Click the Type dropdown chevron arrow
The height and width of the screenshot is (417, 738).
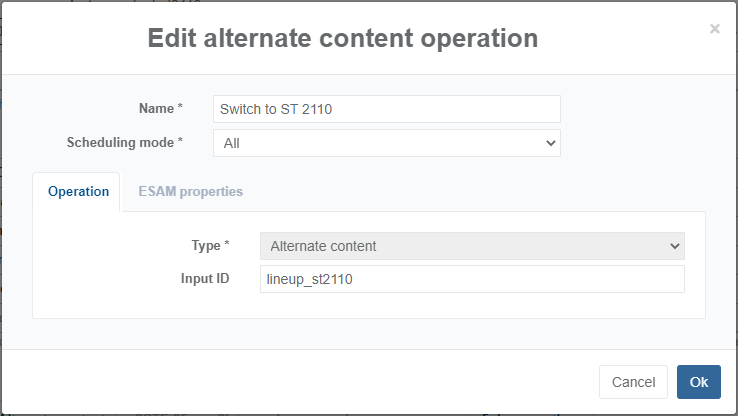[x=673, y=246]
